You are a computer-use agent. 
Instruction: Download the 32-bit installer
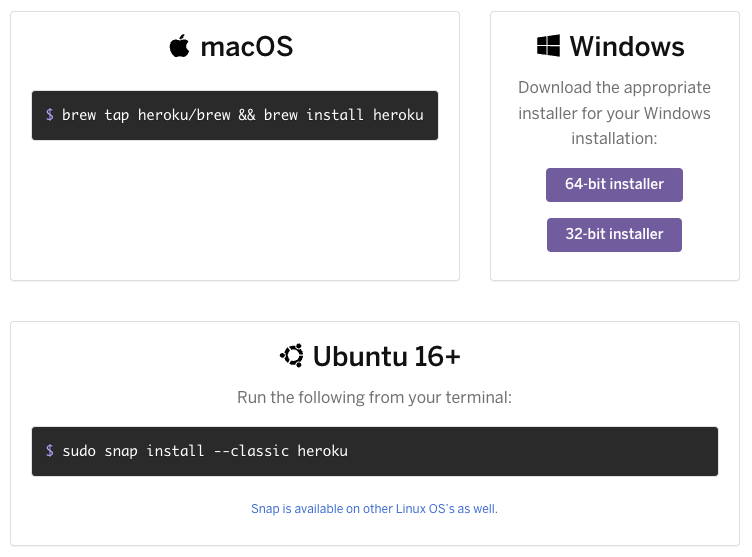[614, 235]
